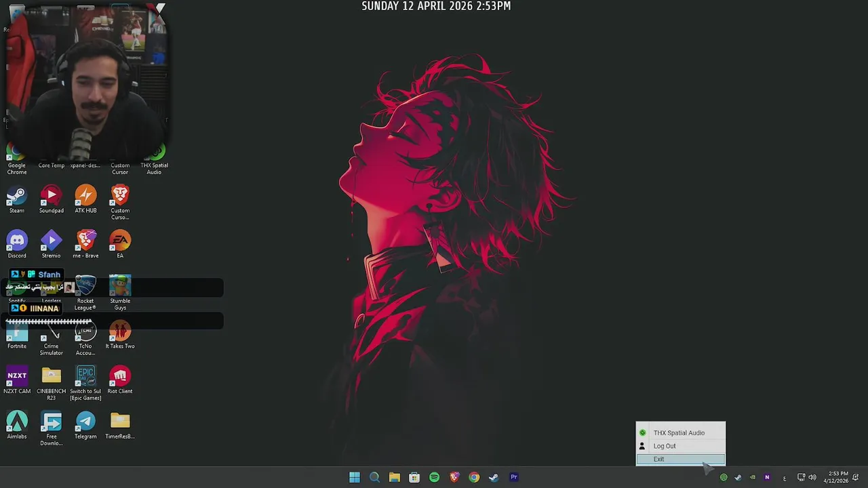Screen dimensions: 868x488
Task: Open Brave browser from the taskbar
Action: [x=454, y=477]
